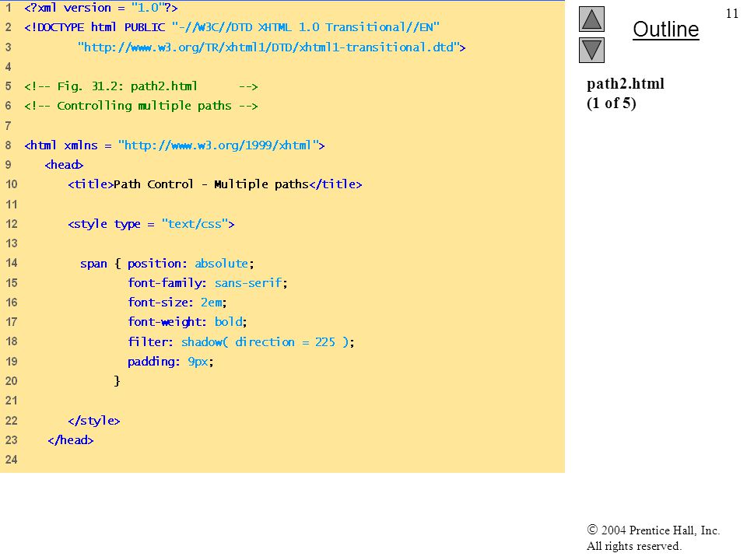747x560 pixels.
Task: Click the down arrow navigation button
Action: pos(591,50)
